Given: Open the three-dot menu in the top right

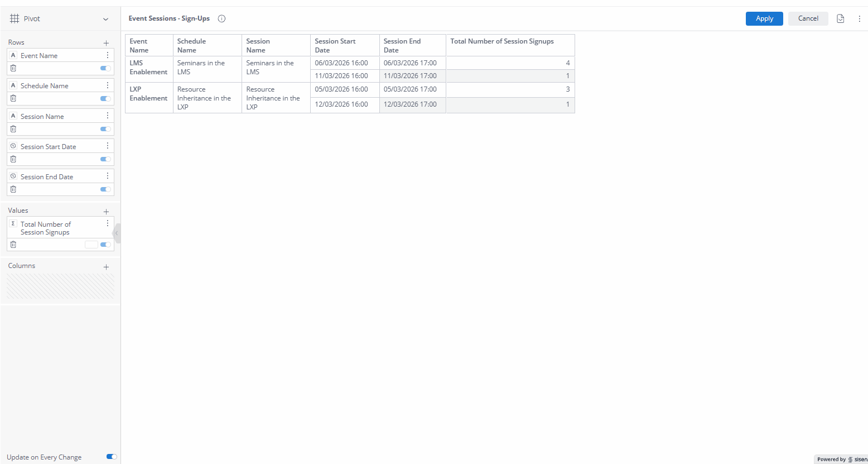Looking at the screenshot, I should pos(860,18).
